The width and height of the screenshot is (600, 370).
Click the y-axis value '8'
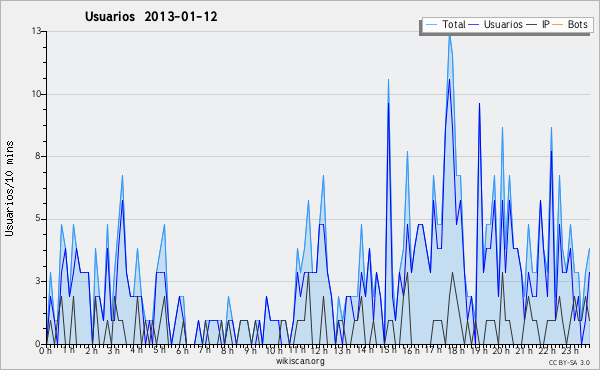[39, 156]
